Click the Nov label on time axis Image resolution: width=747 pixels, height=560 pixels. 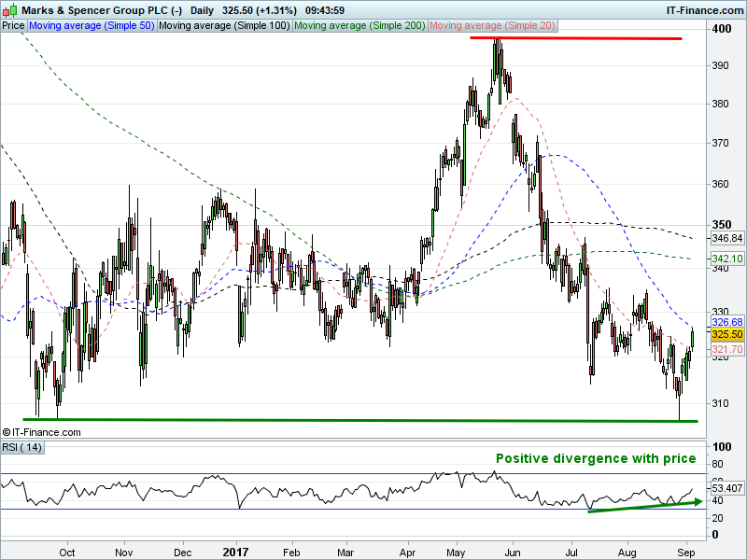(124, 553)
